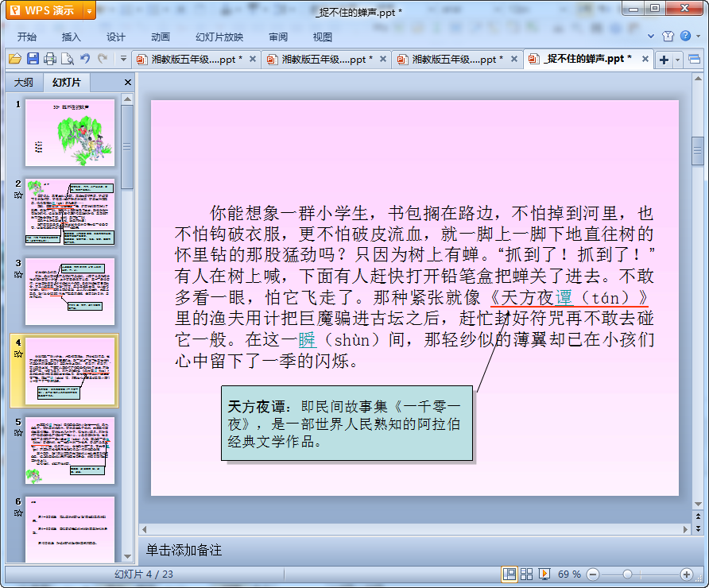Open the 开始 ribbon tab
This screenshot has width=709, height=588.
pos(27,37)
